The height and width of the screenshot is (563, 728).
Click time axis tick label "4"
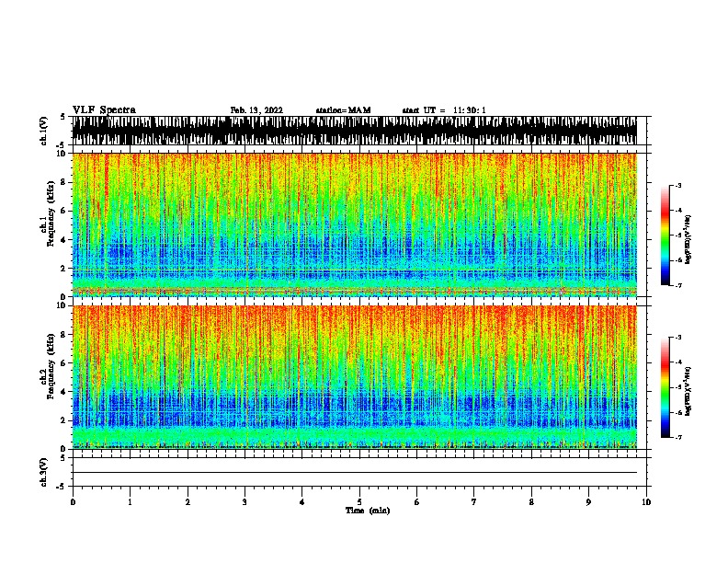[302, 502]
